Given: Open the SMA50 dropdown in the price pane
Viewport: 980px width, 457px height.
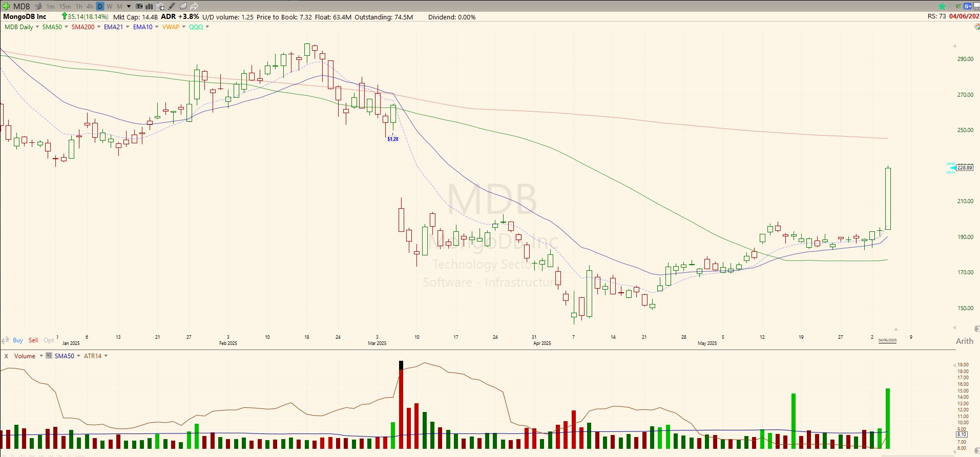Looking at the screenshot, I should coord(66,27).
